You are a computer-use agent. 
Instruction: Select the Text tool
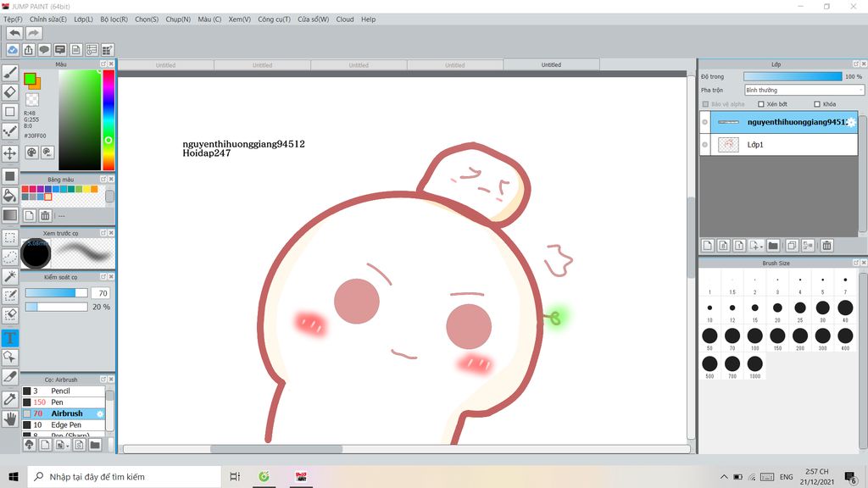coord(10,337)
